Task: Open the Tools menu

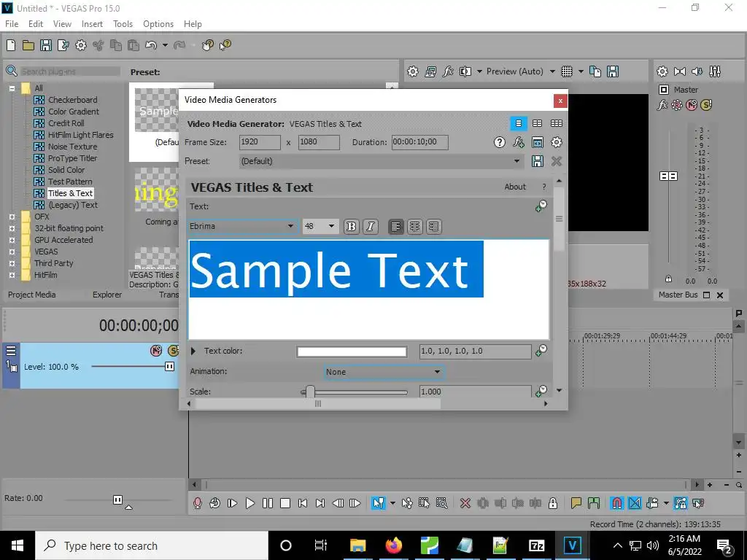Action: click(123, 24)
